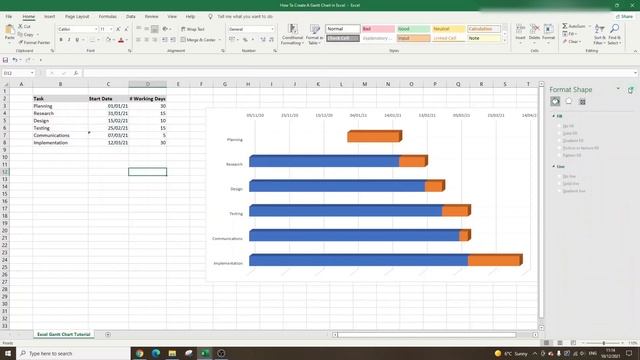Switch to the Data tab
The image size is (640, 360).
pos(131,16)
